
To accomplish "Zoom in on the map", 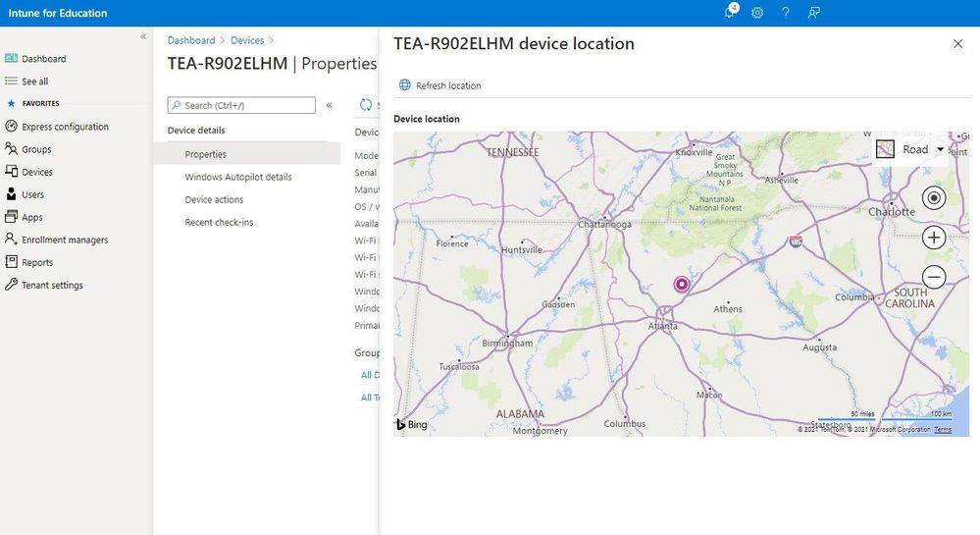I will click(x=934, y=238).
